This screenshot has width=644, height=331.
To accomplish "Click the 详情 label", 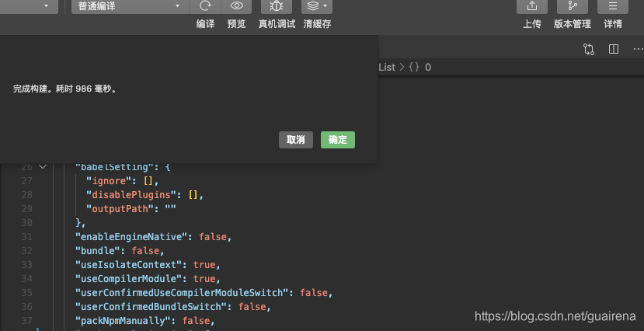I will click(613, 24).
